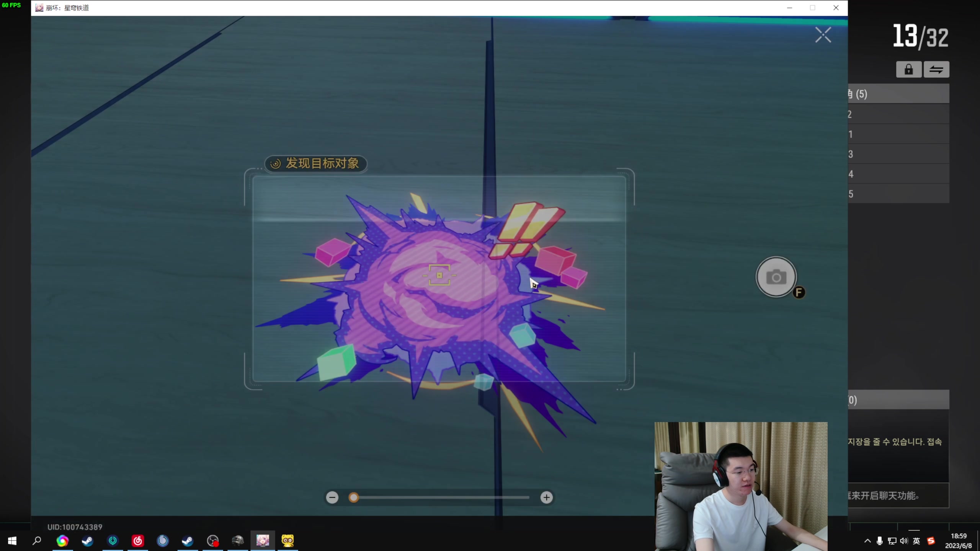Click the swap arrows button in lobby panel
The width and height of the screenshot is (980, 551).
(936, 69)
